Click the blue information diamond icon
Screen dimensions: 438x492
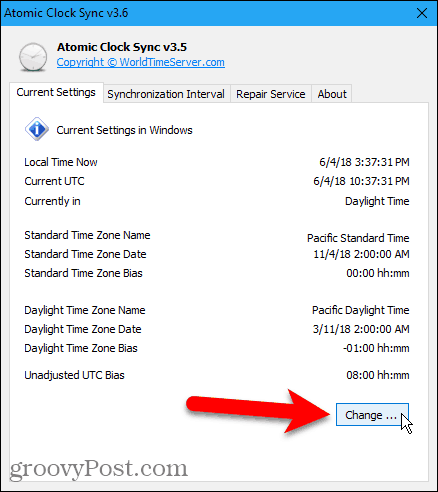(37, 129)
